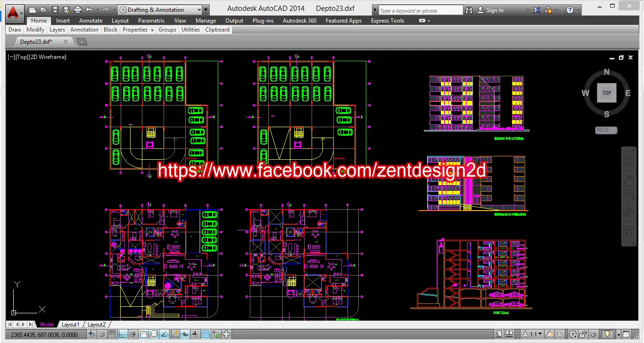Click the Redo arrow icon
644x343 pixels.
106,9
